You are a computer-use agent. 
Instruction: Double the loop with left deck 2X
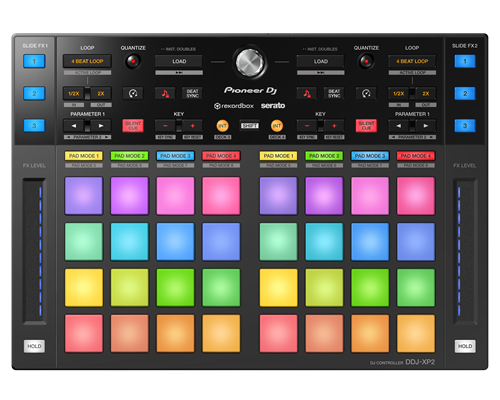[101, 94]
